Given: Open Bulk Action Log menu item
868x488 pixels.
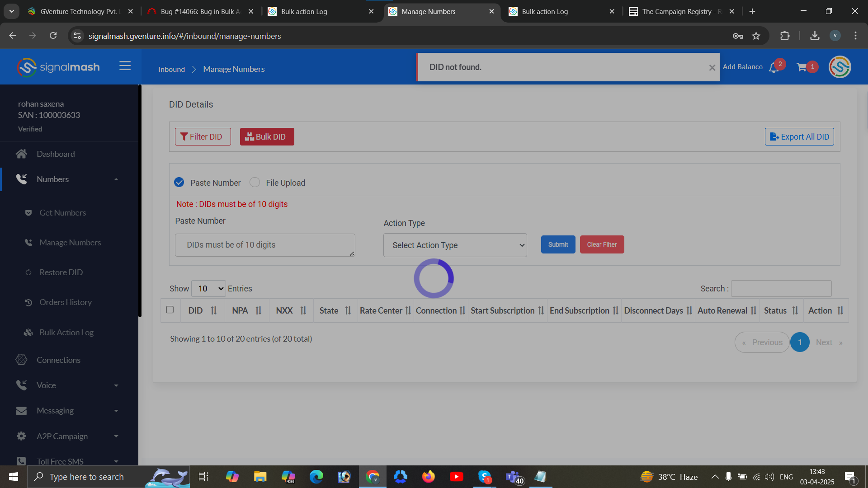Looking at the screenshot, I should point(66,333).
